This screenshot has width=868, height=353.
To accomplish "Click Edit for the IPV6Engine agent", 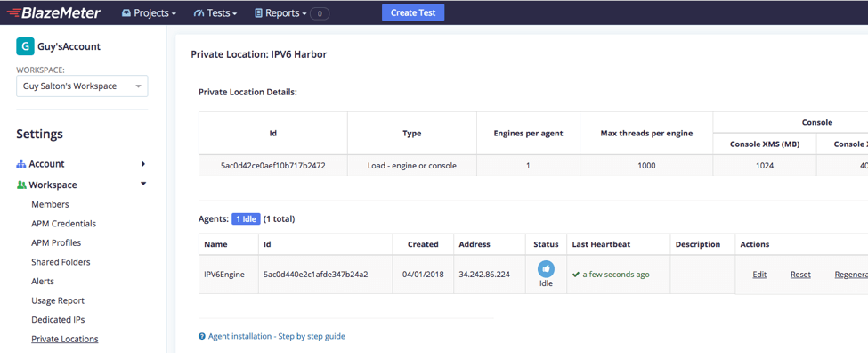I will click(759, 275).
